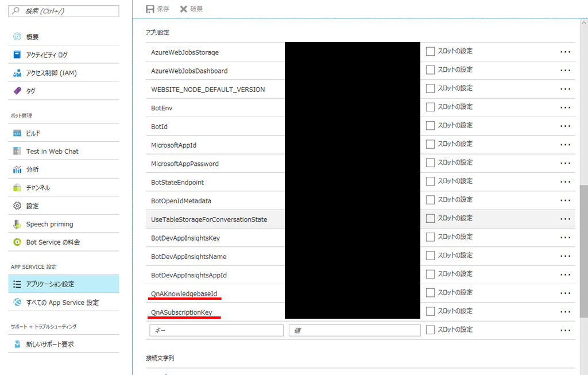Click the 保存 save button label
Viewport: 588px width, 375px height.
163,9
